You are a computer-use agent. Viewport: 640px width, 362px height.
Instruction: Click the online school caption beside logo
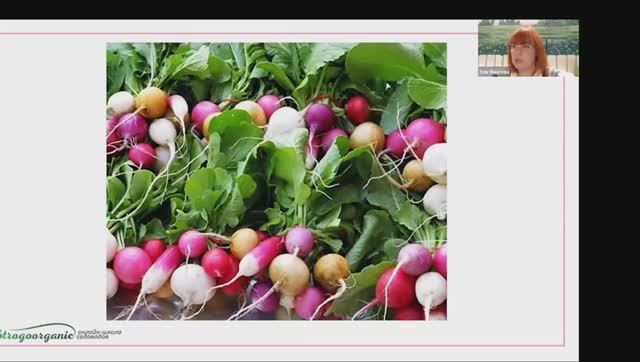(99, 335)
